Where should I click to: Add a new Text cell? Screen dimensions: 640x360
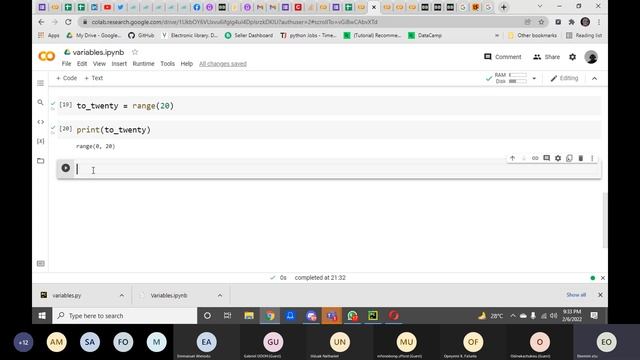[x=93, y=78]
